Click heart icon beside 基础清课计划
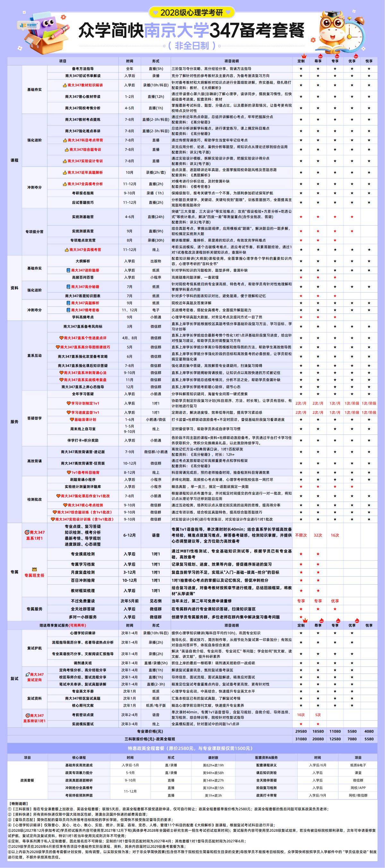385x868 pixels. pyautogui.click(x=72, y=419)
